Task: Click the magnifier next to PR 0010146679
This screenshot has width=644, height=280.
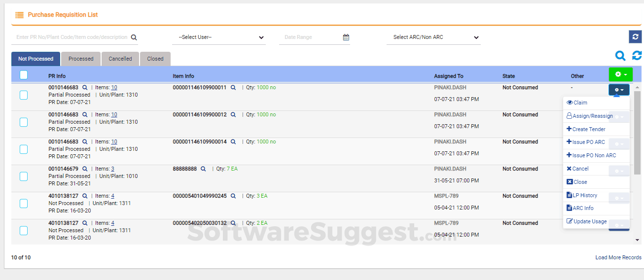Action: tap(85, 169)
